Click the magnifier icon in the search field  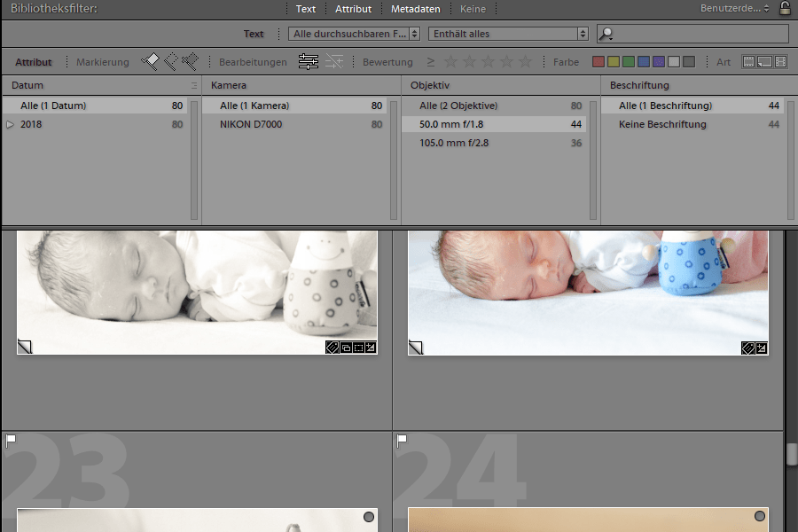click(606, 35)
